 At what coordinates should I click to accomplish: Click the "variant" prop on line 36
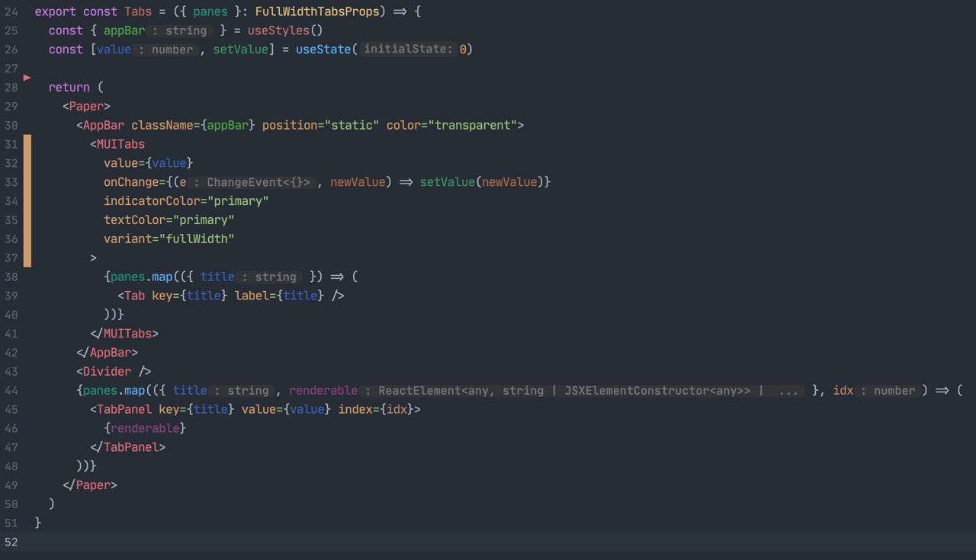tap(127, 239)
